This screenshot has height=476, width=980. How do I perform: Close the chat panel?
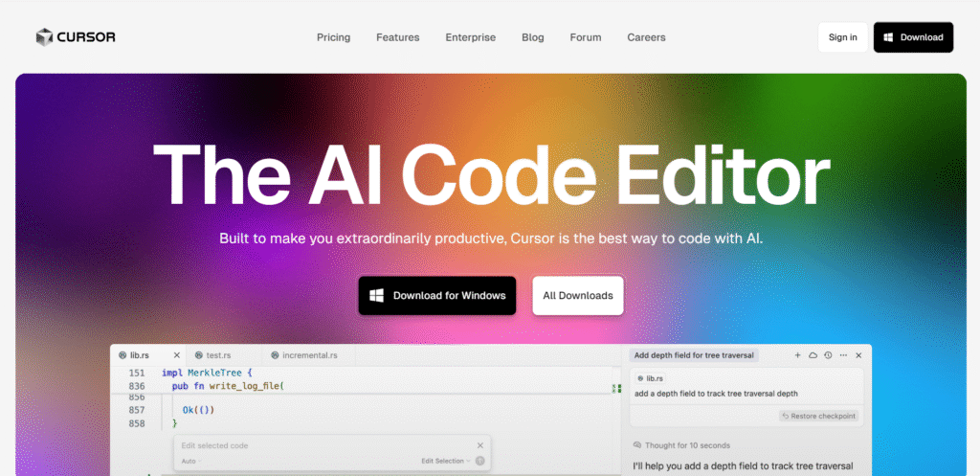point(858,355)
